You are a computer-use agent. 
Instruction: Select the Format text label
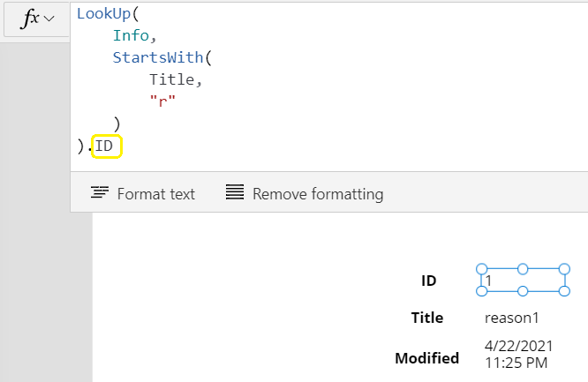coord(156,194)
